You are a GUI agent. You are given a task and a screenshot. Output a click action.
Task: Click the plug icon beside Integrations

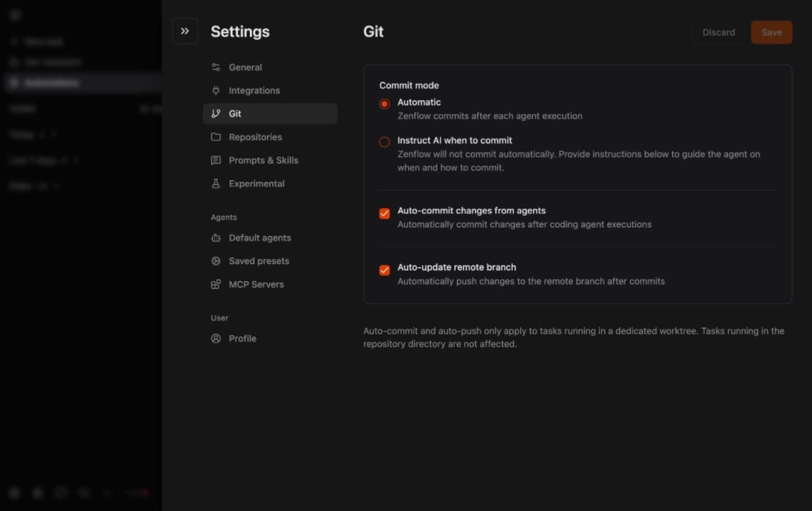(216, 91)
